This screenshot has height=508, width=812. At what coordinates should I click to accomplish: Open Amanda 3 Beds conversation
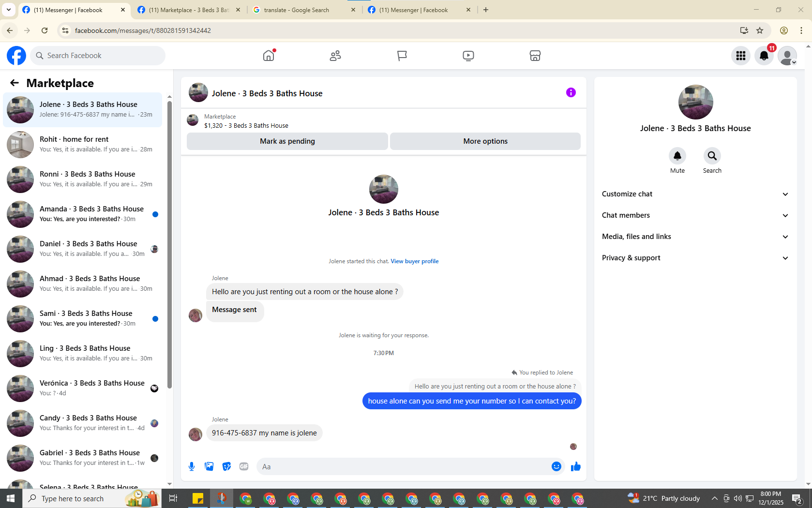click(x=82, y=214)
